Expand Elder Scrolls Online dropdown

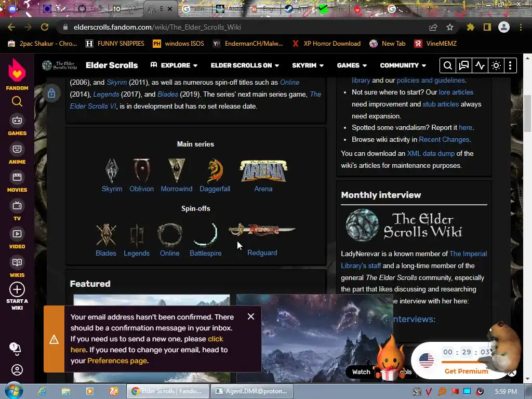[x=245, y=65]
